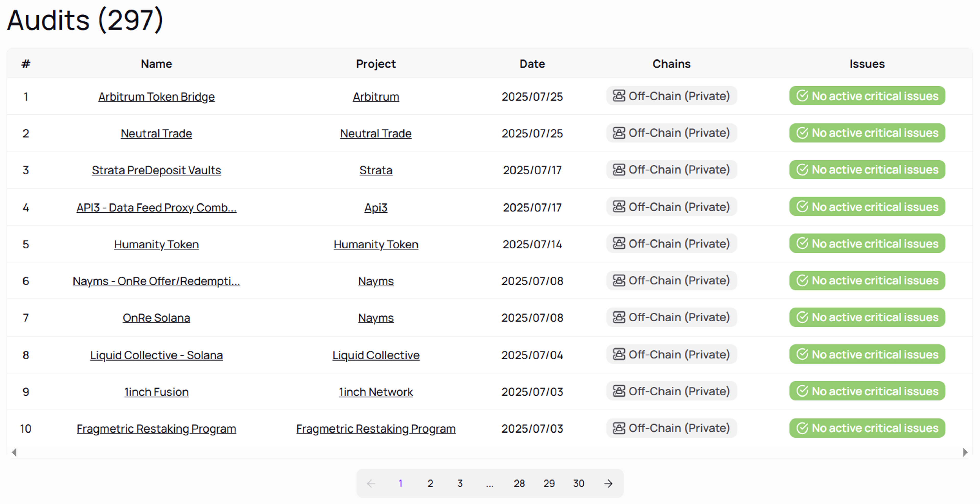Click the No active critical issues badge for 1inch Fusion
The width and height of the screenshot is (980, 504).
[867, 391]
